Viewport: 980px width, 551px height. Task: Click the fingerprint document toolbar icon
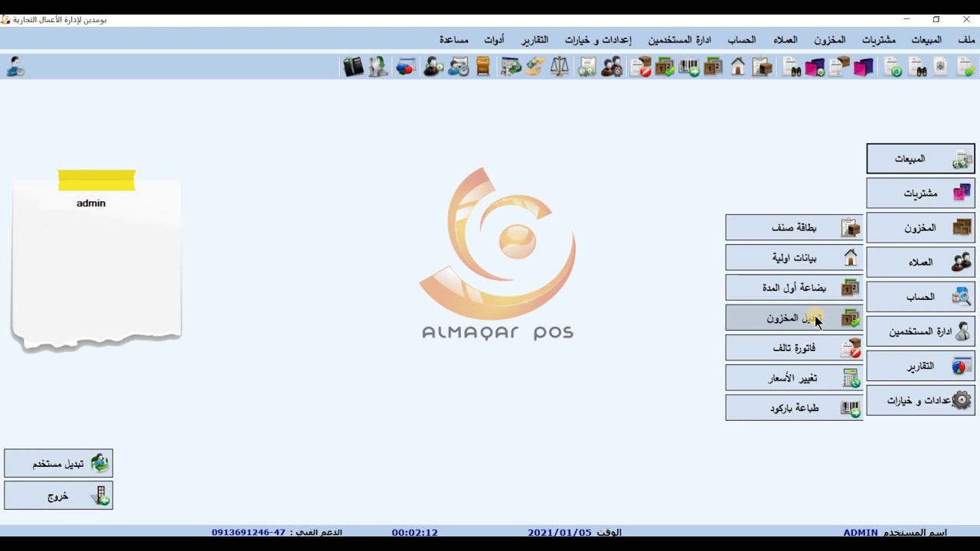pyautogui.click(x=941, y=67)
